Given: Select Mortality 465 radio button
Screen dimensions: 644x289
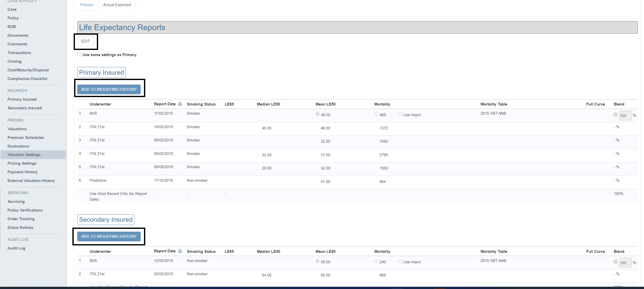Looking at the screenshot, I should [x=376, y=114].
